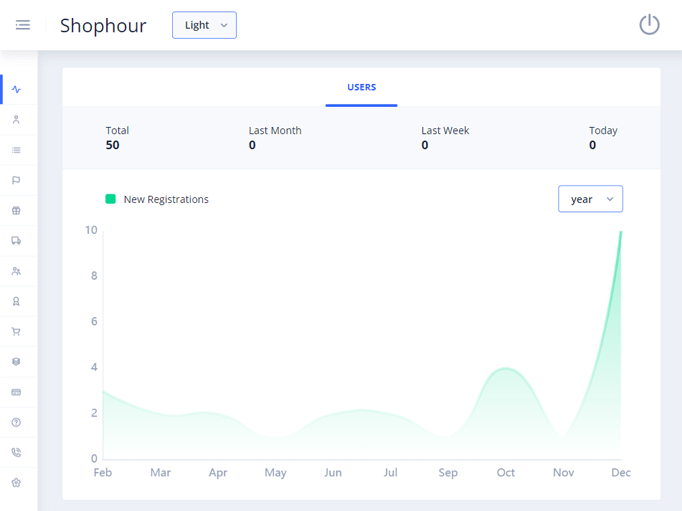Open the delivery truck sidebar icon
Image resolution: width=682 pixels, height=511 pixels.
point(16,241)
